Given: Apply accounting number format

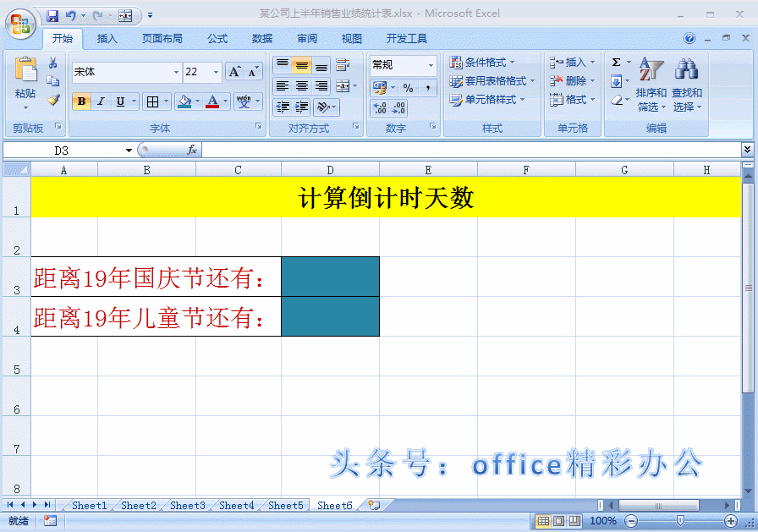Looking at the screenshot, I should click(380, 87).
